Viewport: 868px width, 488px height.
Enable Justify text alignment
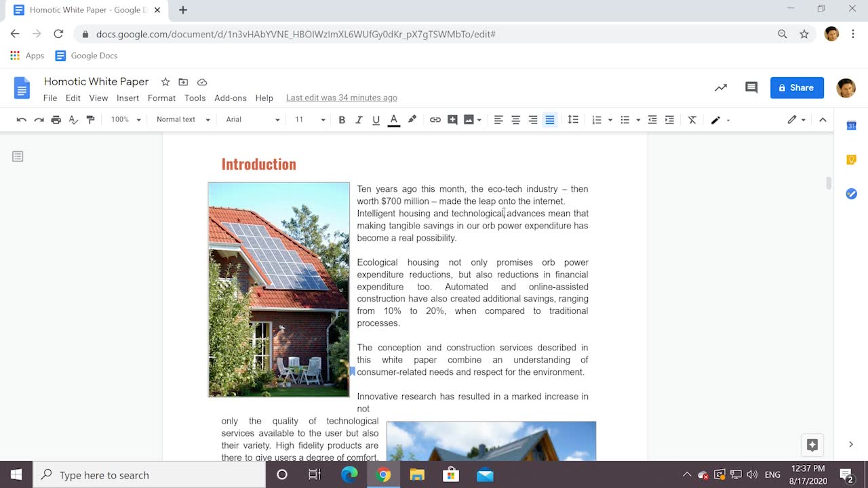(550, 120)
